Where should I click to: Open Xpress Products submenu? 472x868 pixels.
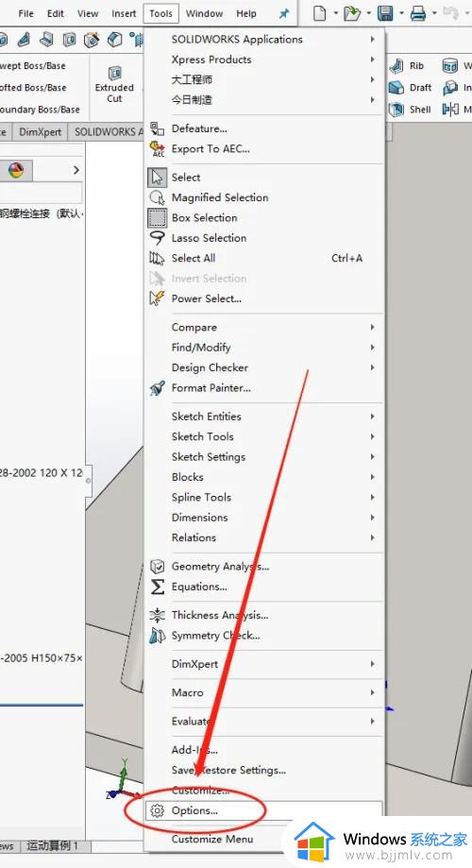point(264,60)
